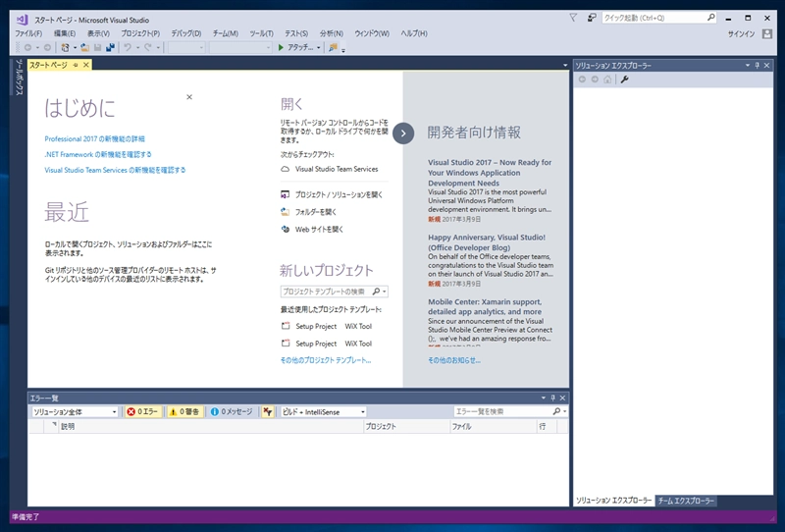
Task: Click the Open File toolbar icon
Action: (85, 47)
